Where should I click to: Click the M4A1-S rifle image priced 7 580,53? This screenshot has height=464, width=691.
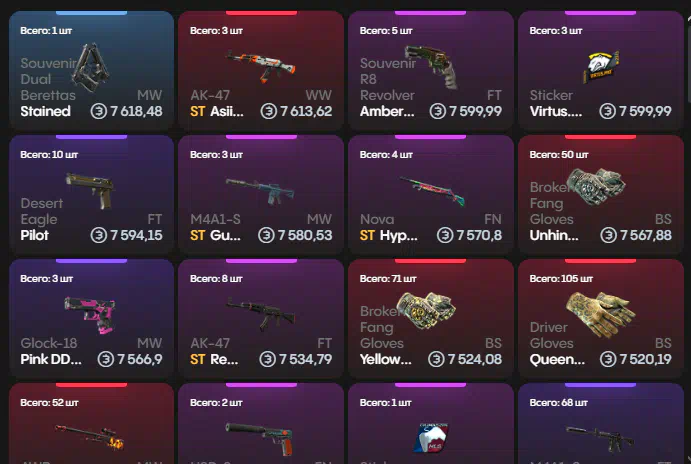click(x=260, y=191)
